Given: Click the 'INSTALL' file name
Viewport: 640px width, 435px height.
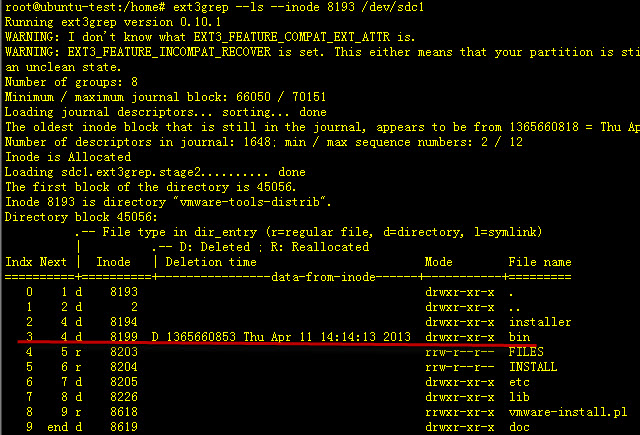Looking at the screenshot, I should pos(533,367).
